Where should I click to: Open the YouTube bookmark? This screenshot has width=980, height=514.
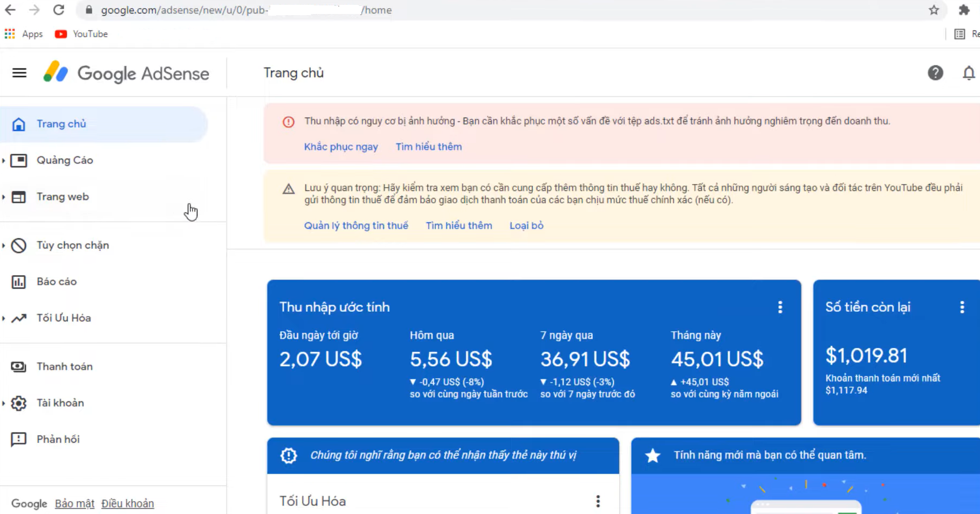[81, 34]
